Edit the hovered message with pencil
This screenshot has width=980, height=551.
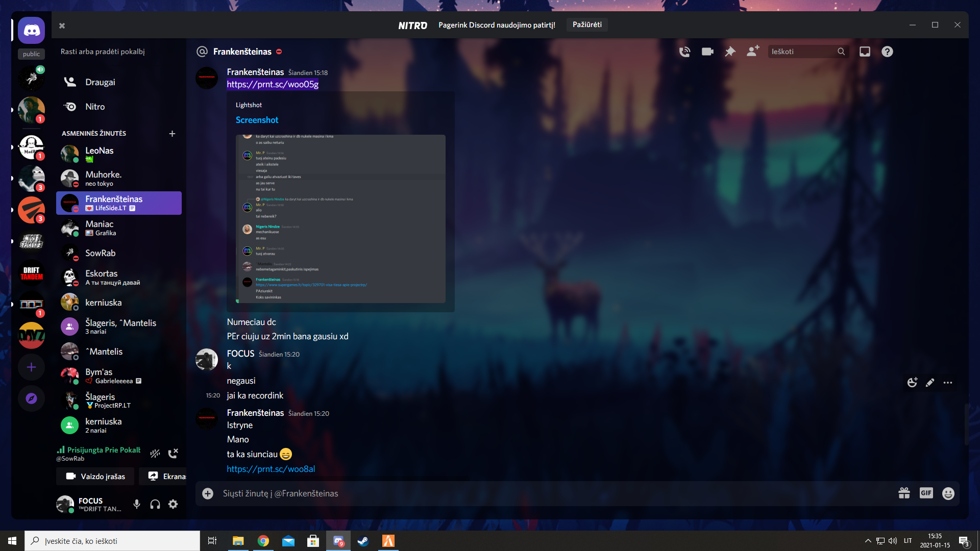coord(930,383)
